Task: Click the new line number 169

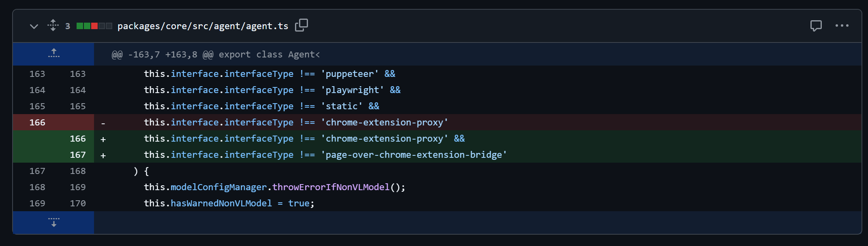Action: pyautogui.click(x=78, y=187)
